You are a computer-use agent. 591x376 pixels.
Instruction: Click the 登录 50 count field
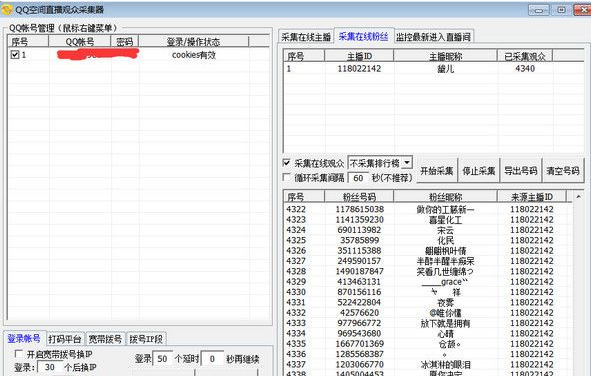pyautogui.click(x=162, y=359)
